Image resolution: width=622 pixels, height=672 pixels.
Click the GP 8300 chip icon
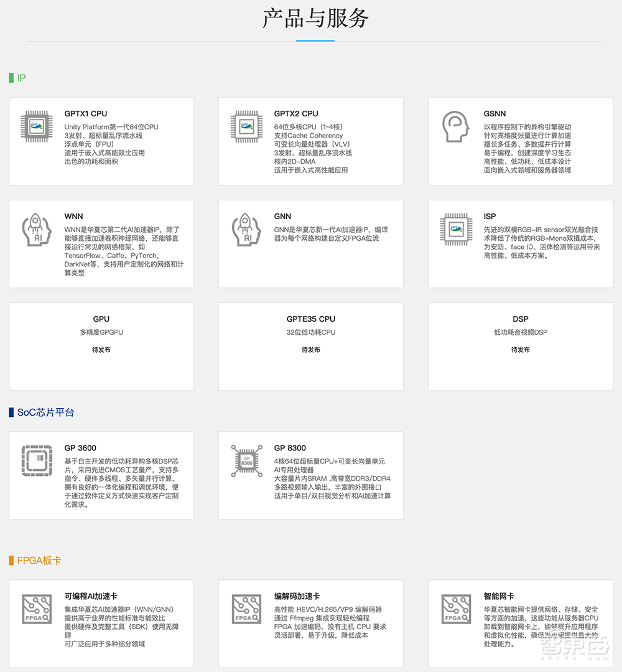[x=246, y=460]
